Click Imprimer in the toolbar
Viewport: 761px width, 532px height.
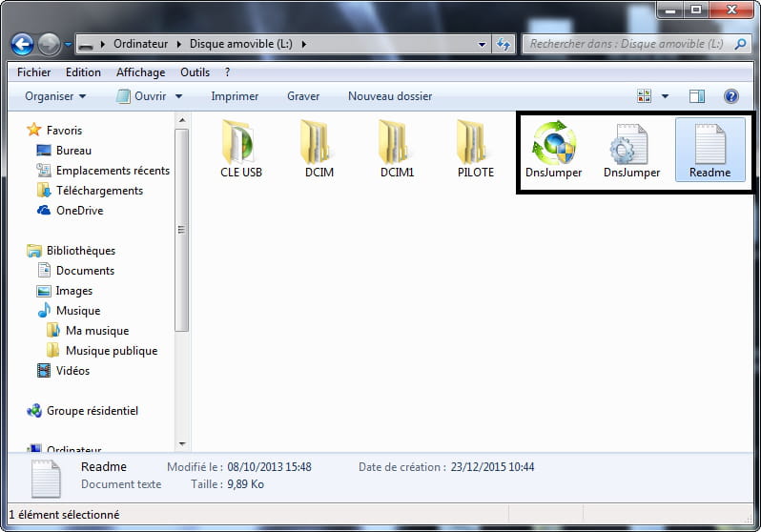tap(235, 96)
